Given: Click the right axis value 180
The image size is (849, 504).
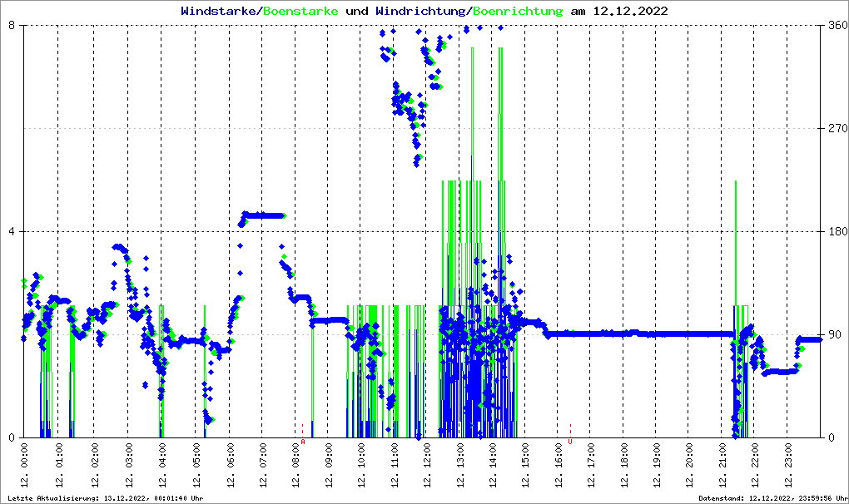Looking at the screenshot, I should (x=838, y=231).
